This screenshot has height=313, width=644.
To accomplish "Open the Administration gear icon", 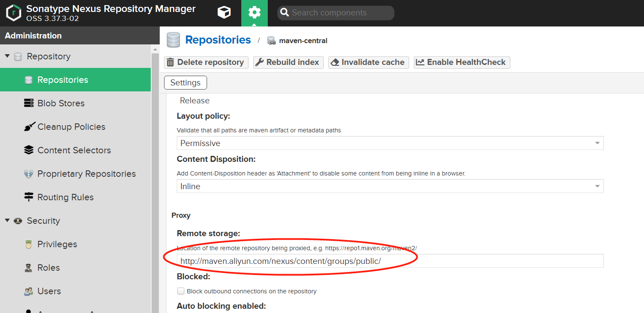I will point(255,13).
